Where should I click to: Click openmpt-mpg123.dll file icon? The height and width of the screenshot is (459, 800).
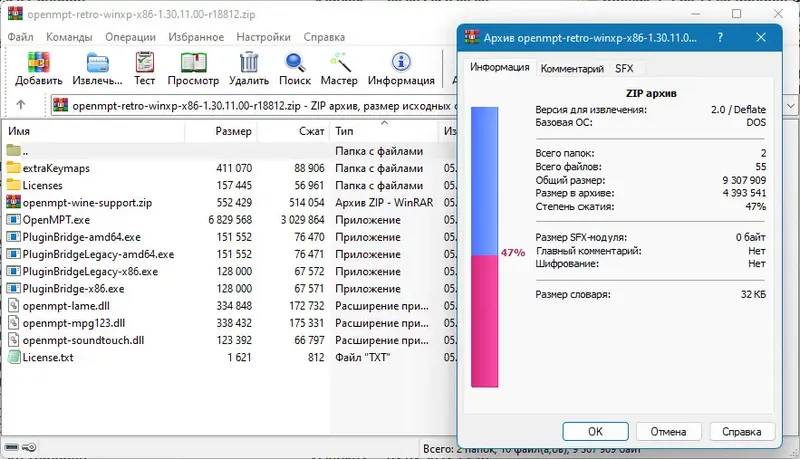coord(13,323)
